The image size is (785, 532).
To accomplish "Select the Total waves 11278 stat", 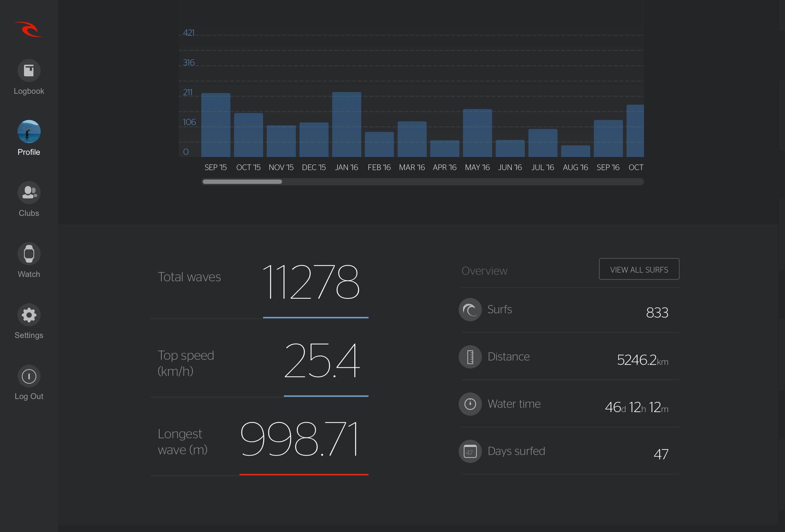I will pos(311,282).
